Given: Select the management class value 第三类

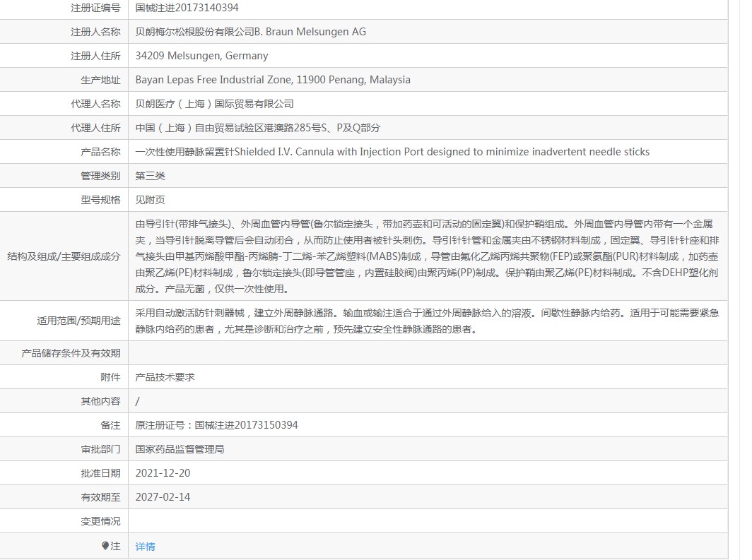Looking at the screenshot, I should click(150, 176).
